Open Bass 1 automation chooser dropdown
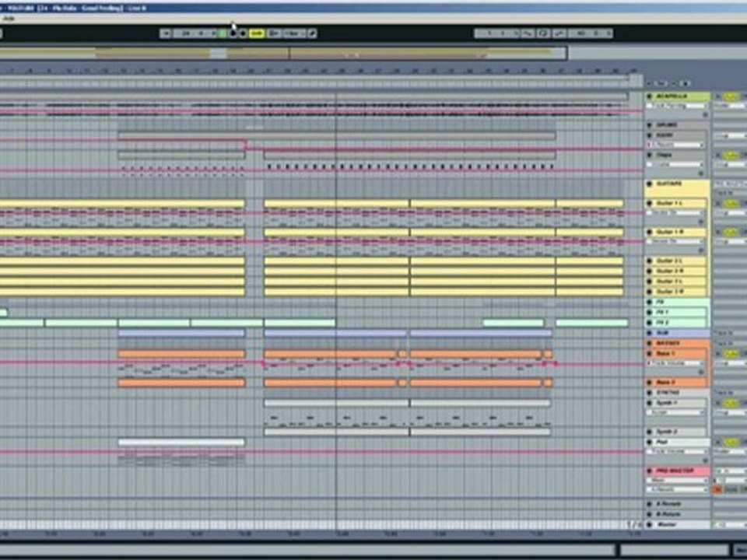The height and width of the screenshot is (560, 747). [675, 363]
